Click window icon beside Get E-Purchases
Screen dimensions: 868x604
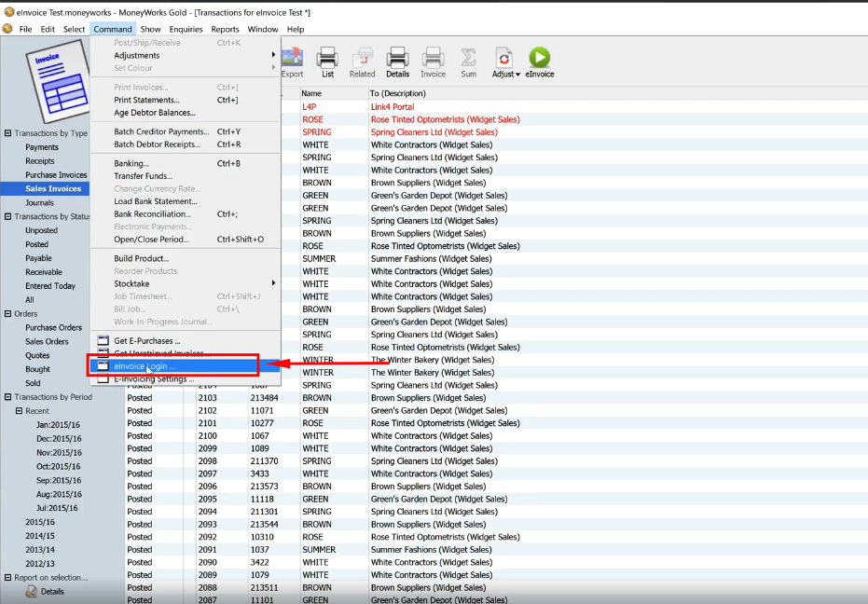click(x=103, y=340)
